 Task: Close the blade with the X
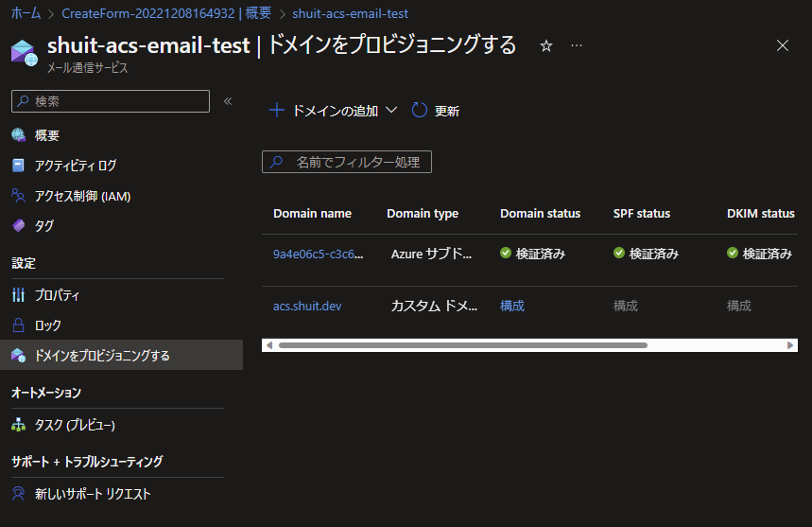click(x=783, y=45)
